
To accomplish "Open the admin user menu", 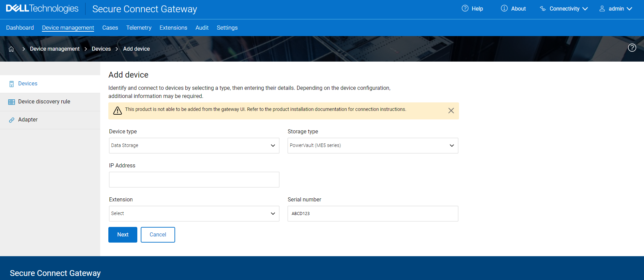I will (x=616, y=9).
